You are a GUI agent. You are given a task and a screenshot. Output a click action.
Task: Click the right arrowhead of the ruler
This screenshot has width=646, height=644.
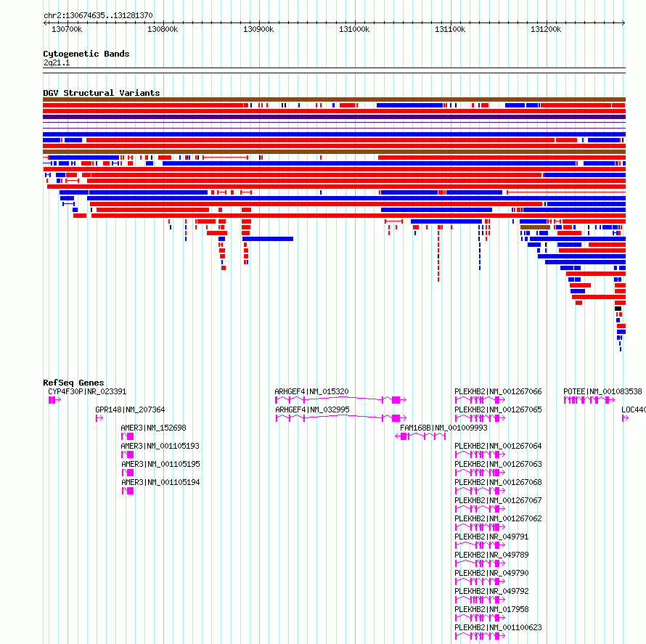(x=623, y=23)
